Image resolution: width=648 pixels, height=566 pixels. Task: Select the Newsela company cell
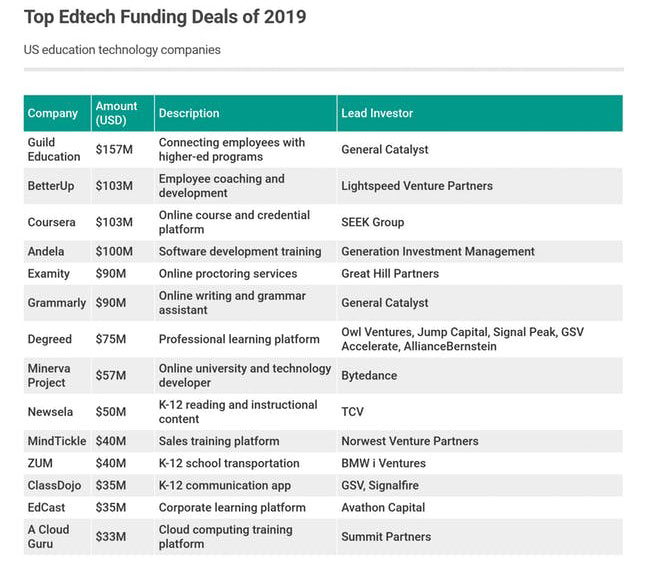tap(57, 412)
